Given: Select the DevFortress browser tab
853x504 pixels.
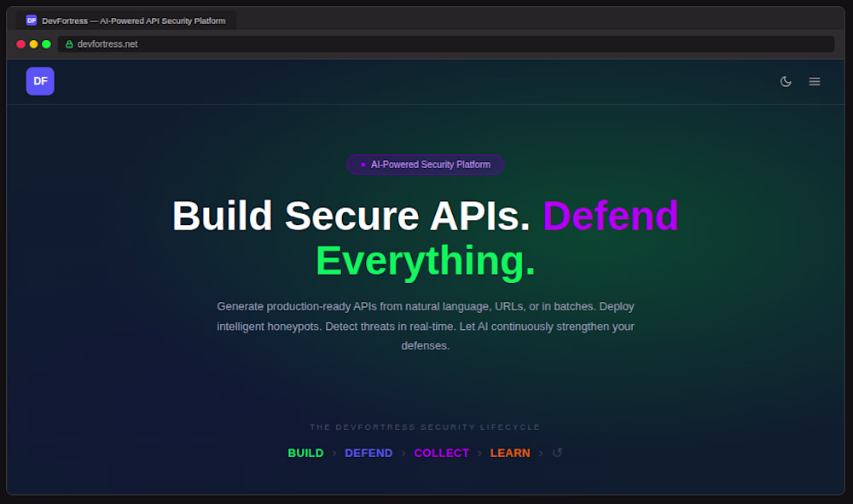Looking at the screenshot, I should (x=126, y=20).
